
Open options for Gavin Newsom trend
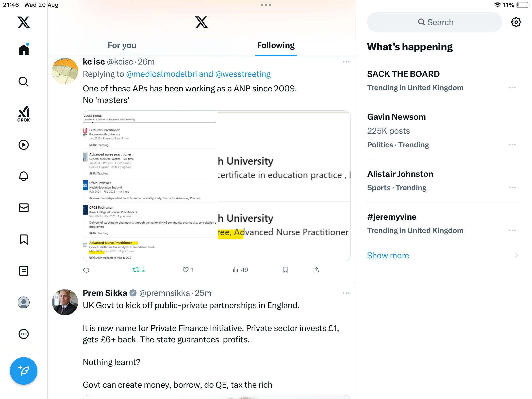512,145
